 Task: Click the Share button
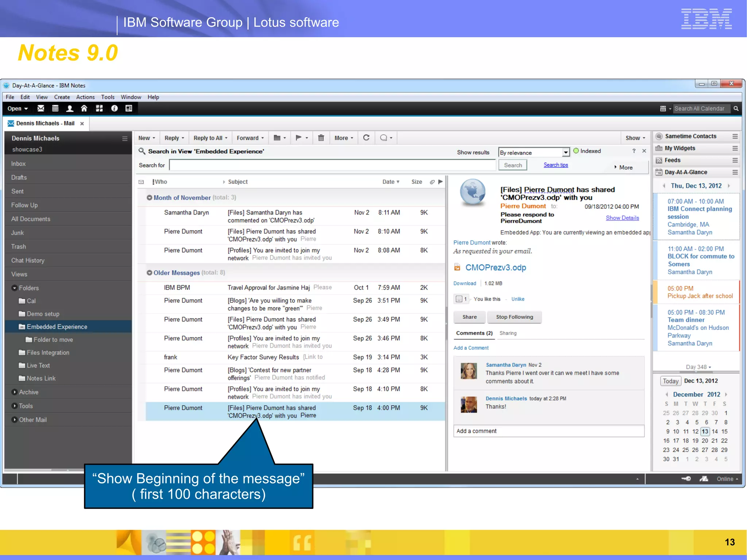point(469,317)
